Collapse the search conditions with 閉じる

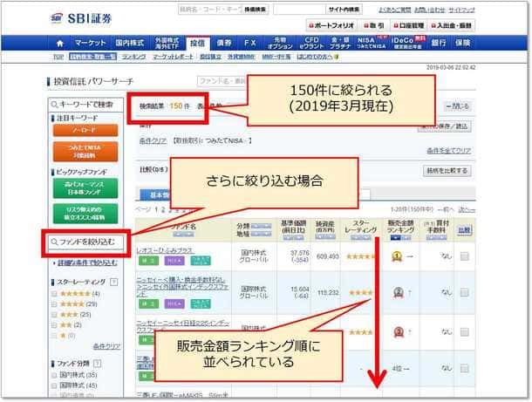click(458, 106)
